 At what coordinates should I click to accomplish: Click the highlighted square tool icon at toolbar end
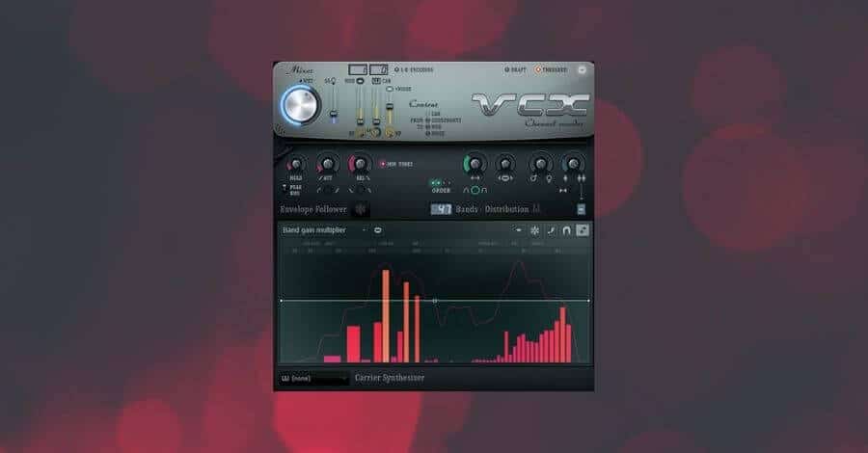click(x=582, y=230)
